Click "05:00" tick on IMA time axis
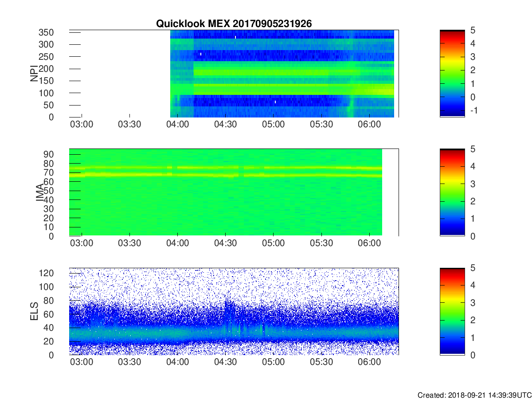 [x=273, y=243]
